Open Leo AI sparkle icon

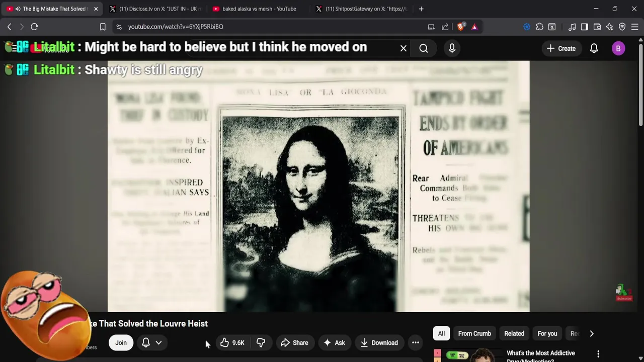click(610, 27)
